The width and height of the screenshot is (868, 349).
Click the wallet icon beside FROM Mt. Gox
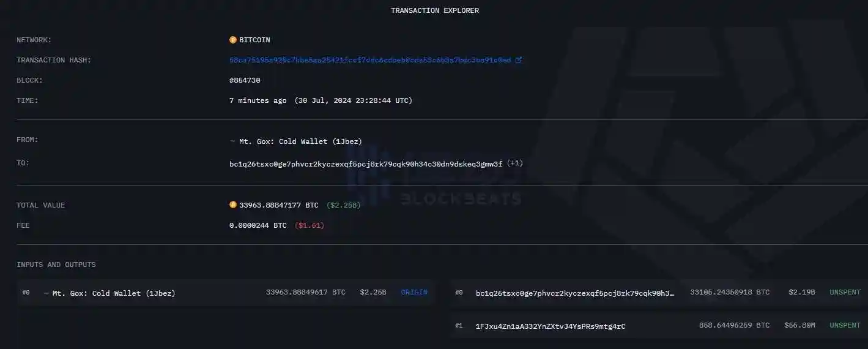tap(232, 141)
